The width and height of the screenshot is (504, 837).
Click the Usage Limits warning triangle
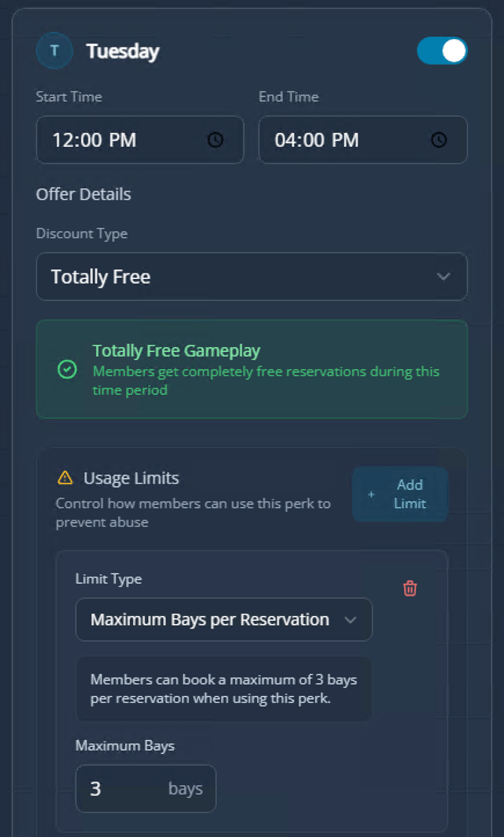pyautogui.click(x=65, y=478)
